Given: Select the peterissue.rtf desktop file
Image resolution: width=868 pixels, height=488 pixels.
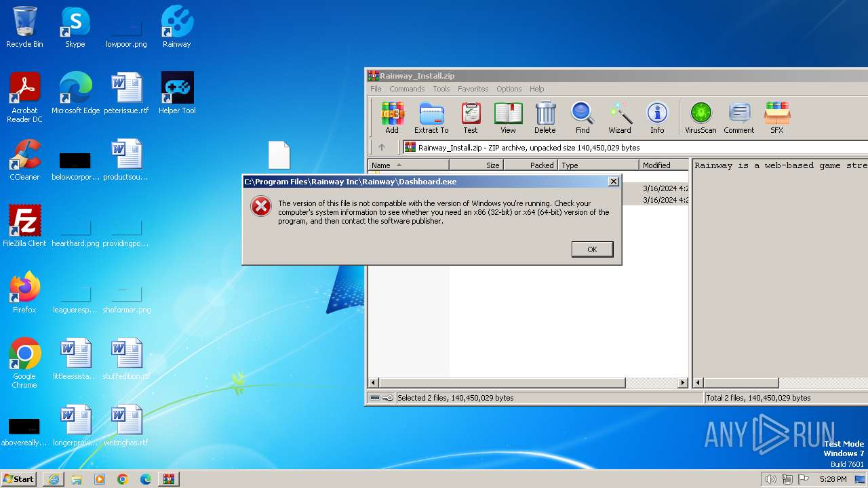Looking at the screenshot, I should click(126, 94).
